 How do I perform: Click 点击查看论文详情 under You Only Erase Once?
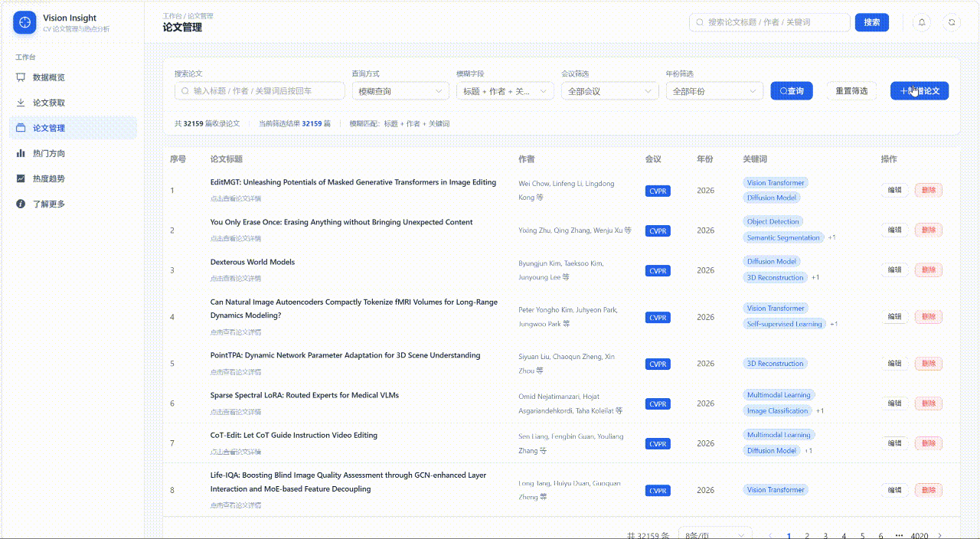point(236,238)
